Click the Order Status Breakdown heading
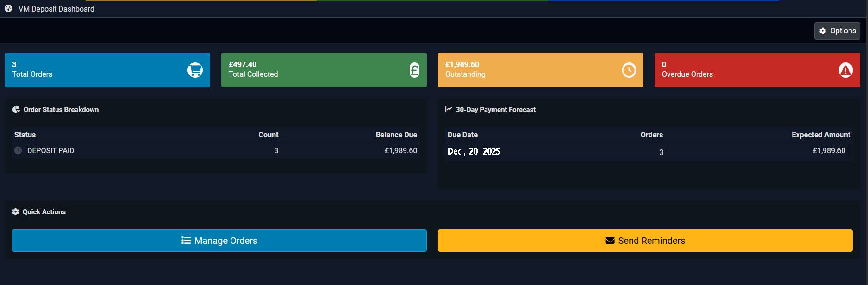The image size is (868, 285). pos(61,110)
